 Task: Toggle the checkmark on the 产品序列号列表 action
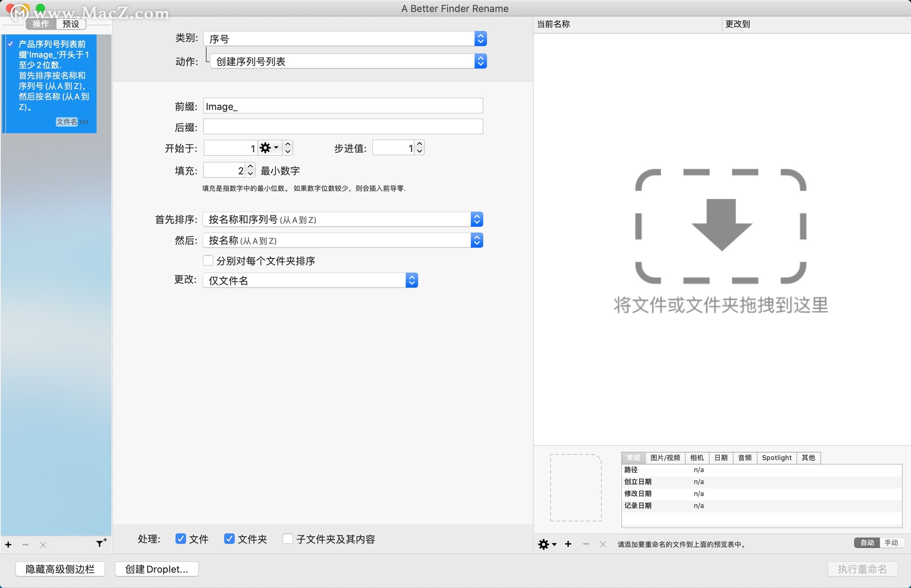[10, 44]
